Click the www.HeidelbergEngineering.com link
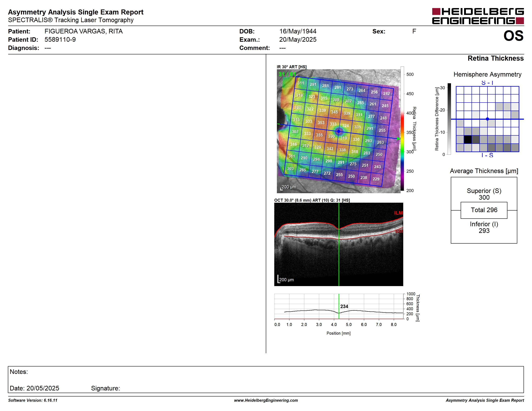The width and height of the screenshot is (532, 411). coord(266,400)
